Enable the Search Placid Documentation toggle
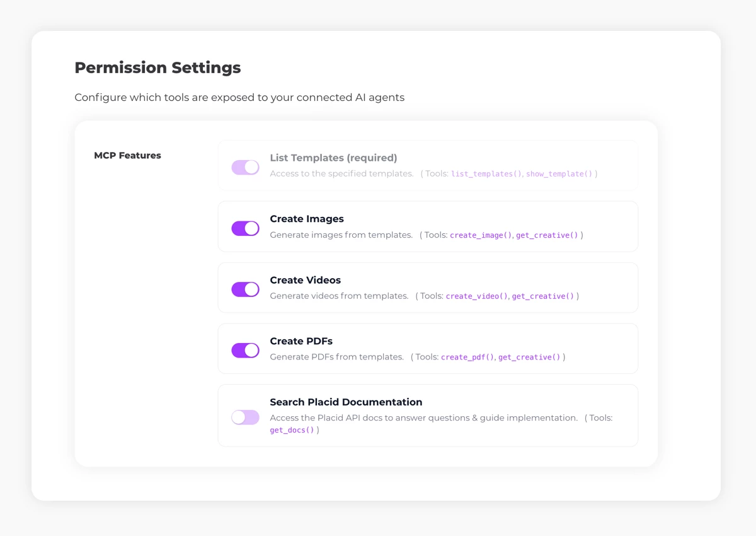 [245, 417]
